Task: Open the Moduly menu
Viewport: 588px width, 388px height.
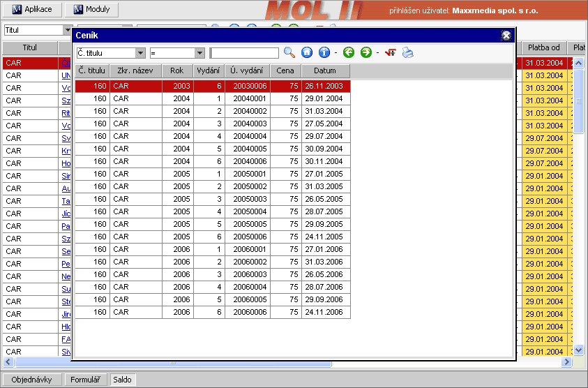Action: (91, 10)
